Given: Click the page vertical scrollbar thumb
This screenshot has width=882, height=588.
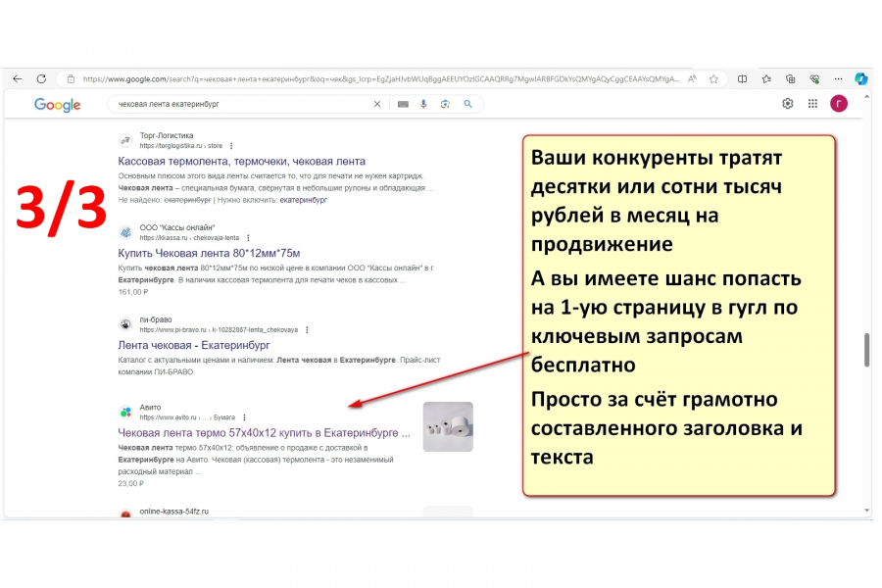Looking at the screenshot, I should [867, 350].
